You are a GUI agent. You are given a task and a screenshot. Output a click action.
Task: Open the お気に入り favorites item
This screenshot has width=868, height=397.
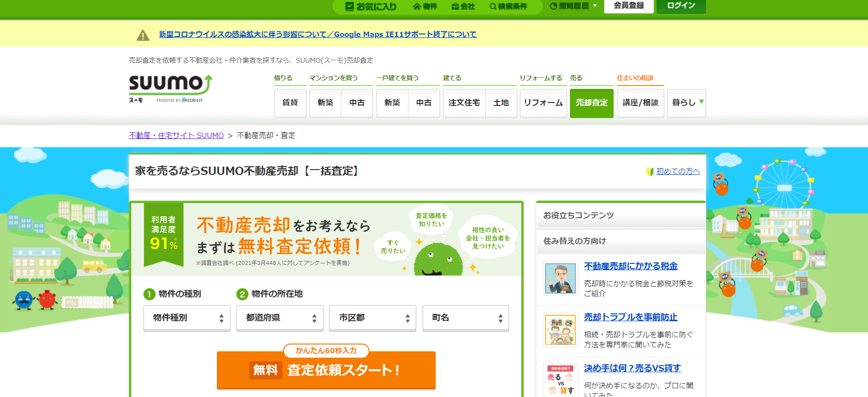coord(371,6)
